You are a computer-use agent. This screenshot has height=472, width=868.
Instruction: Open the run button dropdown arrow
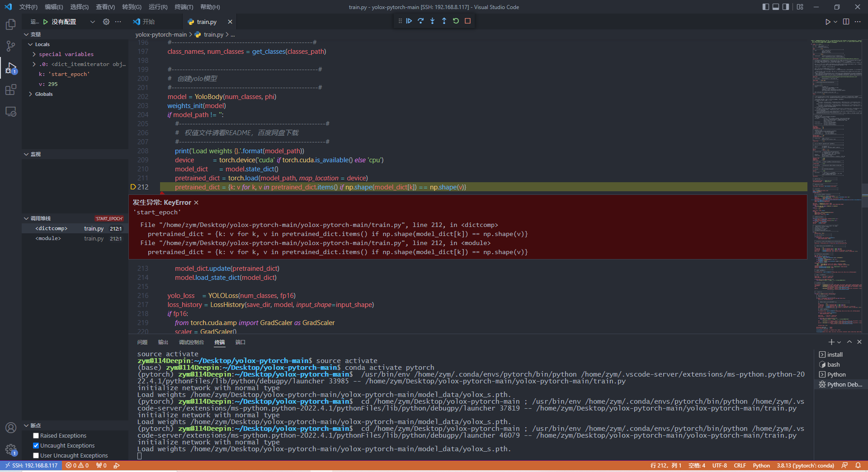click(835, 22)
